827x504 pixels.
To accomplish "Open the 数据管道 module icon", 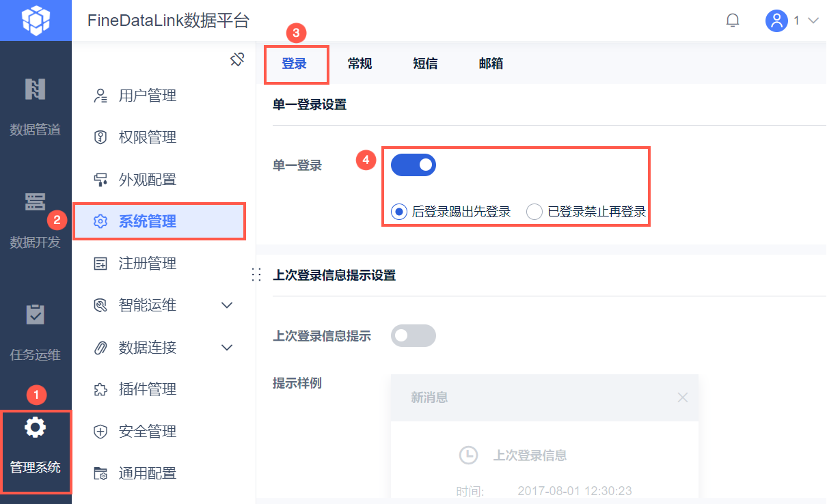I will click(x=35, y=89).
